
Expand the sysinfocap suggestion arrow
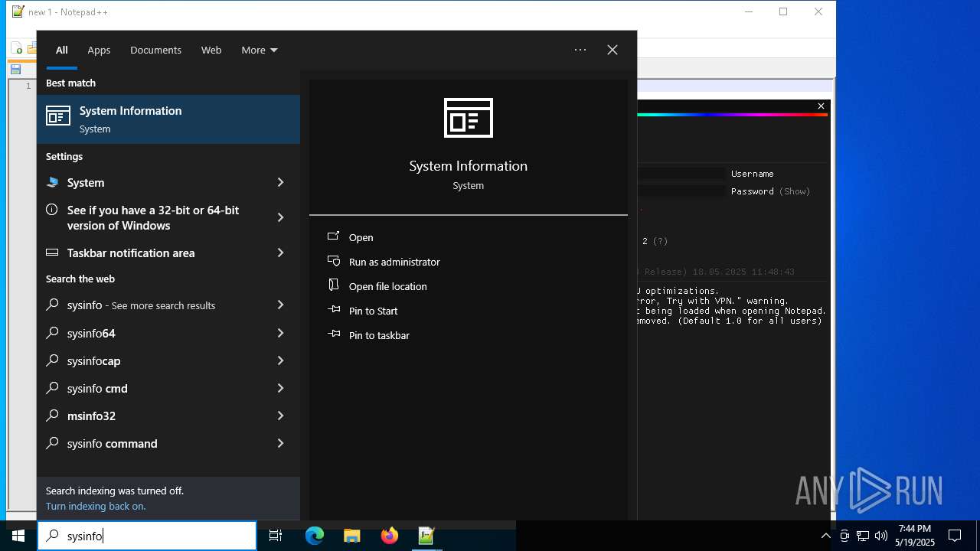pos(280,360)
